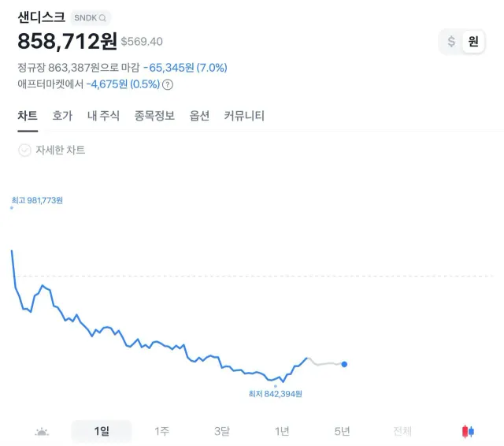Open the after-market help question mark icon

pyautogui.click(x=168, y=84)
